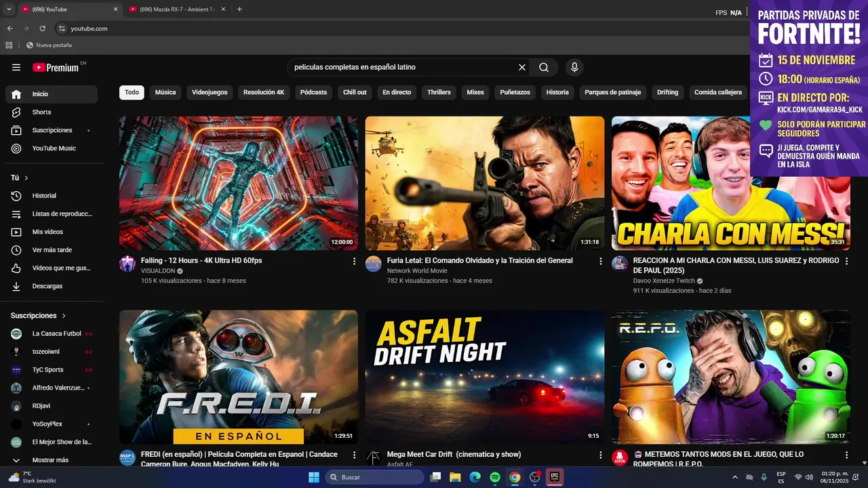The width and height of the screenshot is (868, 488).
Task: Select the Música filter chip
Action: pyautogui.click(x=165, y=92)
